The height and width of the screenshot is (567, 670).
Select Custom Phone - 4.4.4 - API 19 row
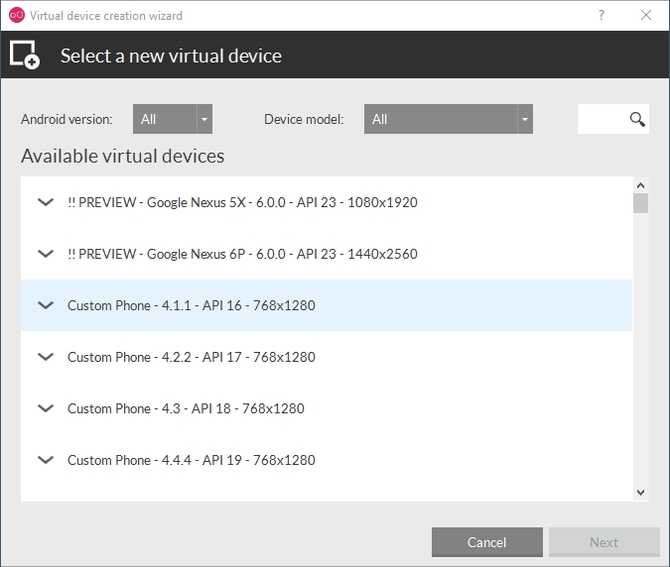(326, 460)
